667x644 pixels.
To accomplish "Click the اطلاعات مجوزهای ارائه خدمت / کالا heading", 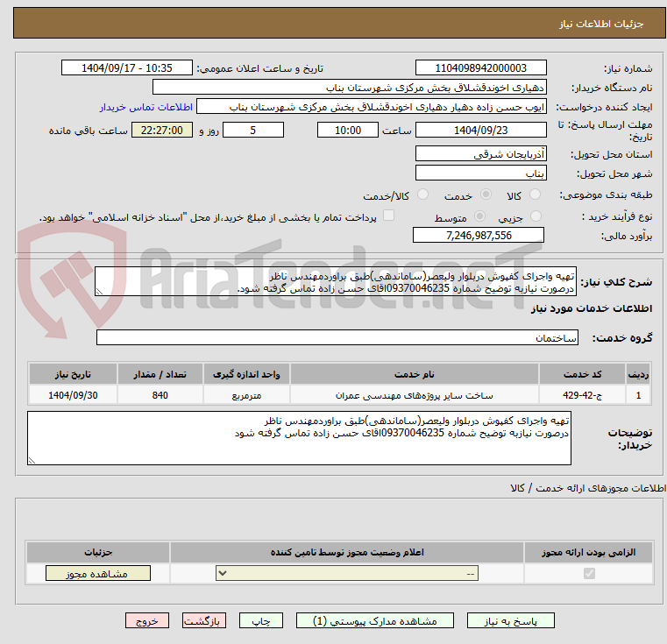I will pyautogui.click(x=588, y=488).
